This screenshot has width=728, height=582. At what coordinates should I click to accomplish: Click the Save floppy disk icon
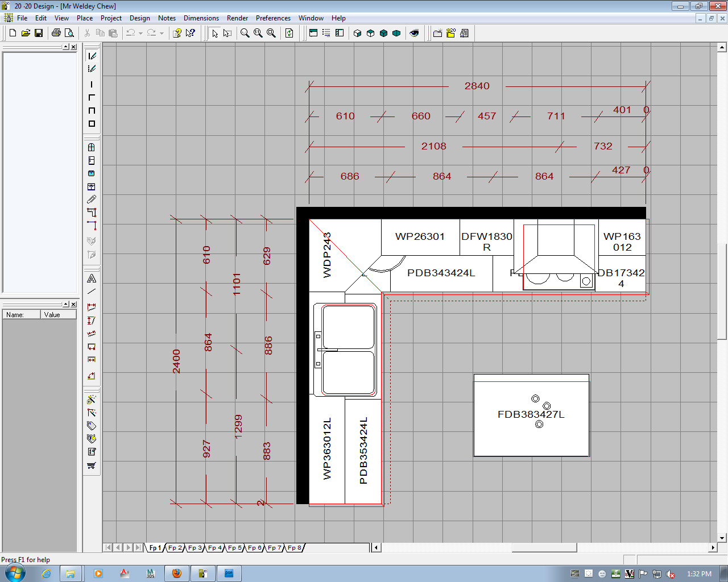(x=39, y=33)
